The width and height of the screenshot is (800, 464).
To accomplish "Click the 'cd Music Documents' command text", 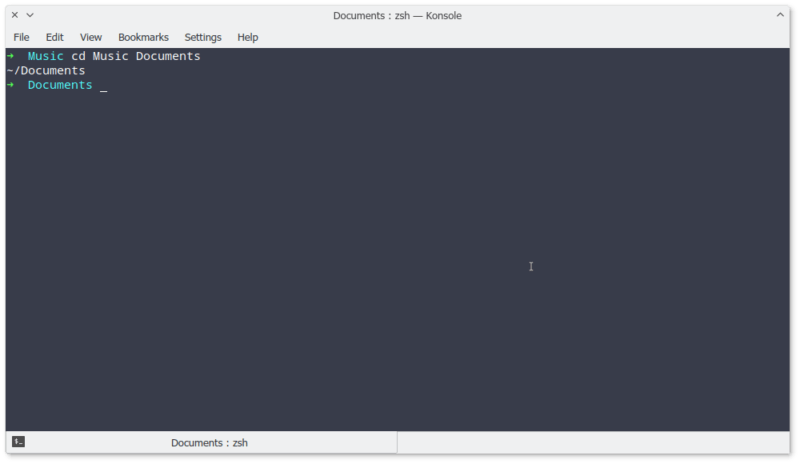I will [x=136, y=56].
